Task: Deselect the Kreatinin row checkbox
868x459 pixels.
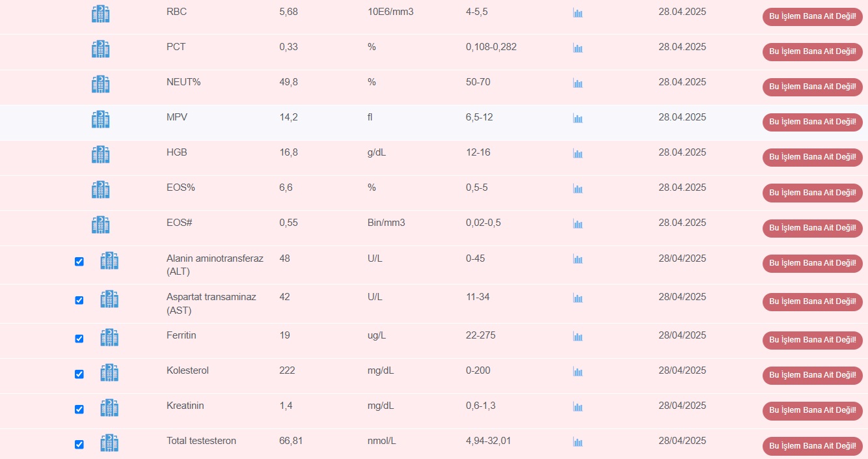Action: pos(79,409)
